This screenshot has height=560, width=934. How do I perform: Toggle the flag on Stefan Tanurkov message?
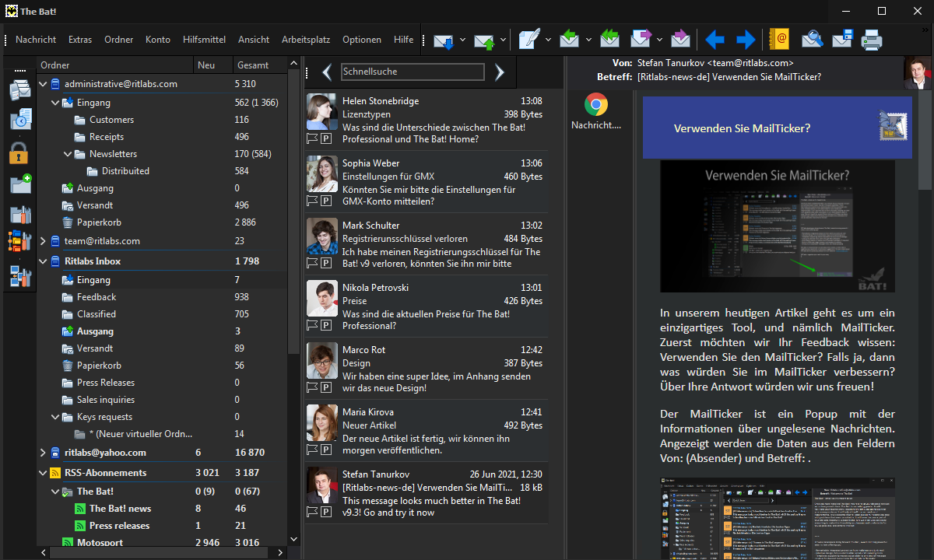point(312,512)
